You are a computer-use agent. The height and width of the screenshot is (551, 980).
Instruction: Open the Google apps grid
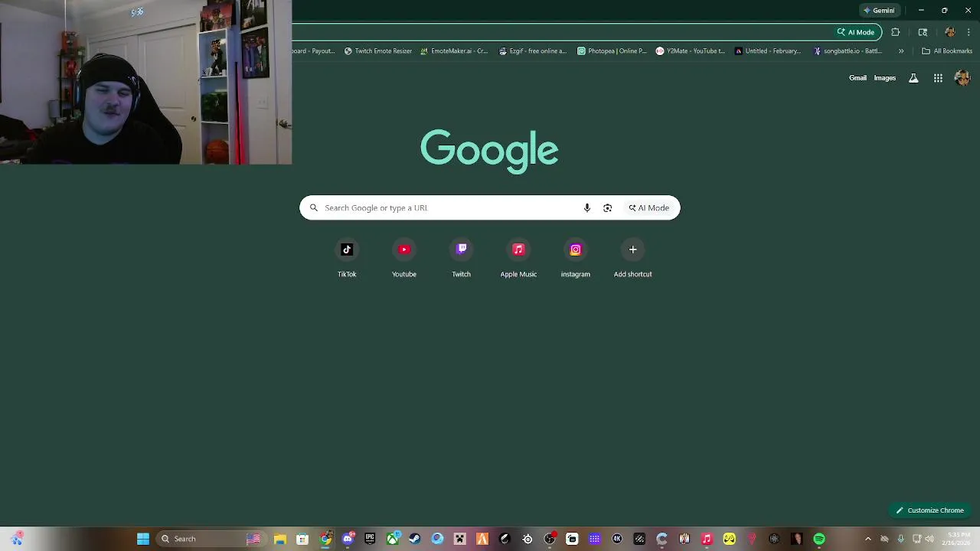(x=938, y=78)
